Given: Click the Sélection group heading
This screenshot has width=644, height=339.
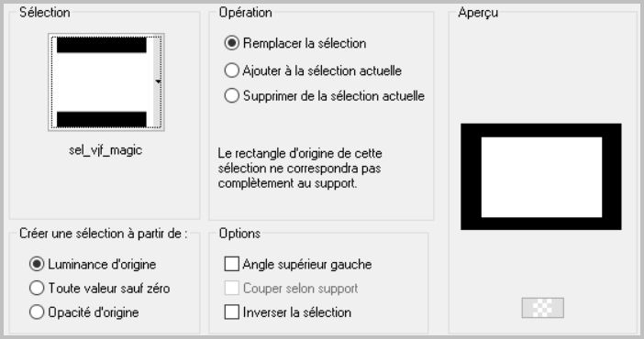Looking at the screenshot, I should 45,12.
